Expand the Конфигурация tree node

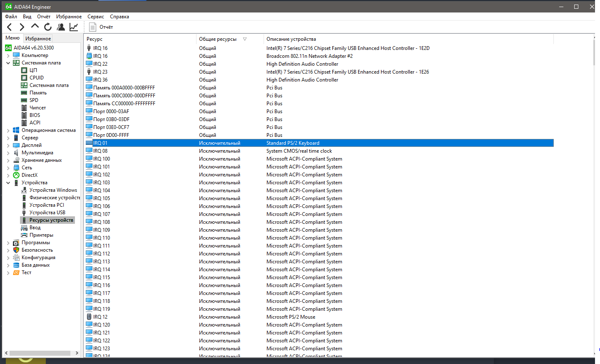(8, 258)
